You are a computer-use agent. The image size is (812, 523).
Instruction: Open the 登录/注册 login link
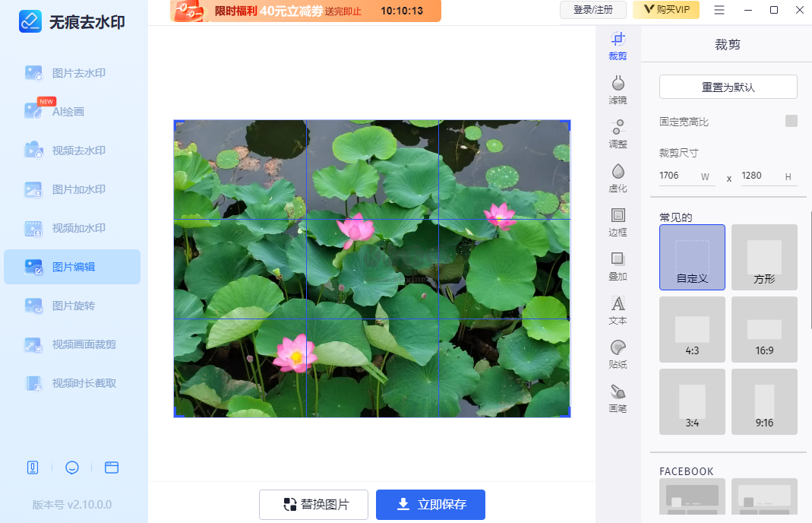click(593, 10)
